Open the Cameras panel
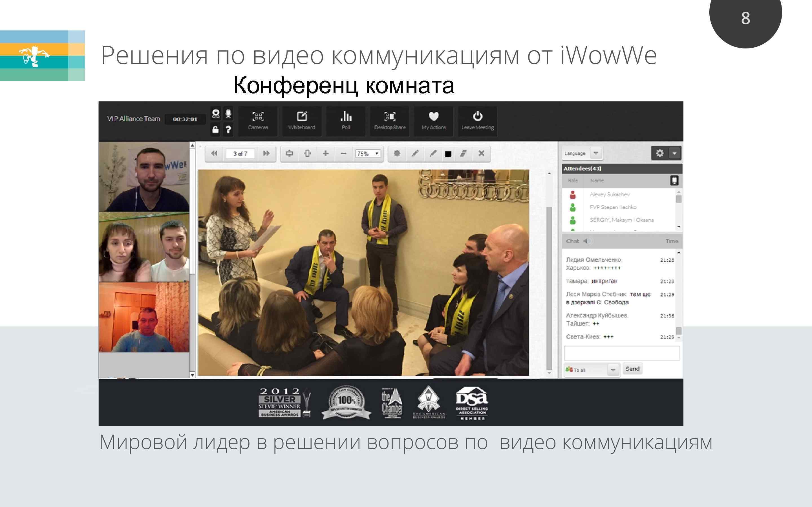812x507 pixels. pos(258,121)
